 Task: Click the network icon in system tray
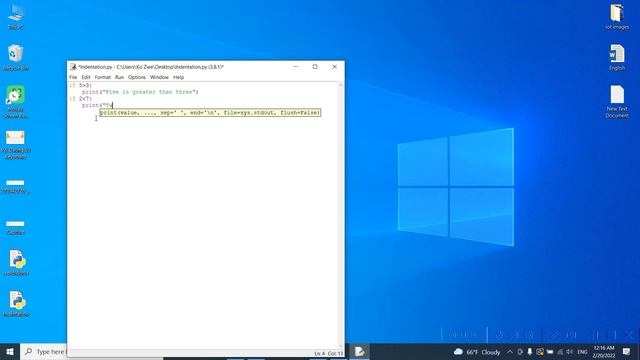(560, 352)
